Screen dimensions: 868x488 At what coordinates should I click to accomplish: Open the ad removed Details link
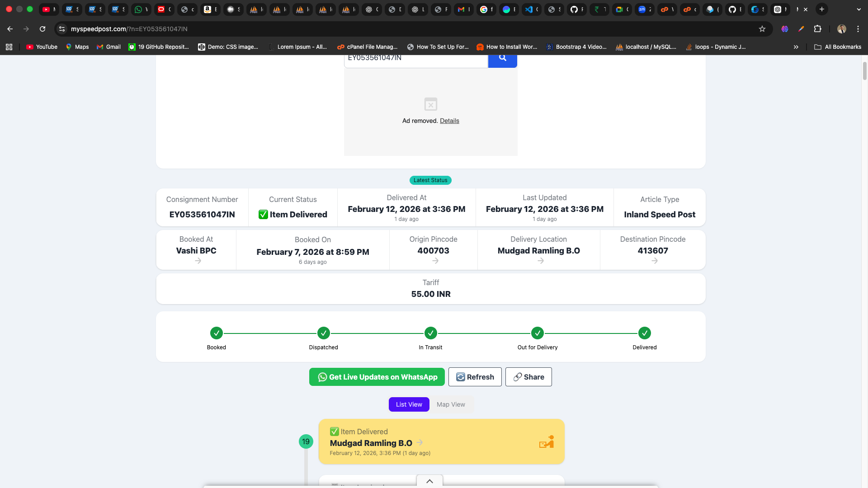[449, 121]
